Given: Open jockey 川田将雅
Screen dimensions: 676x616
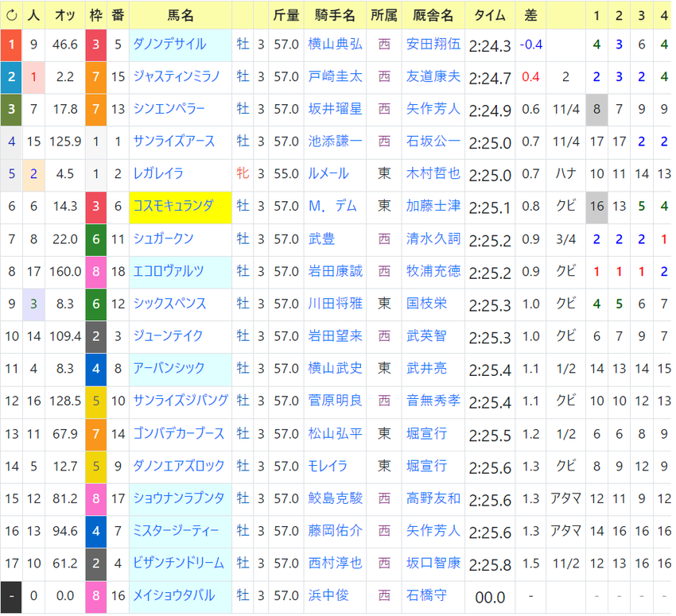Looking at the screenshot, I should click(336, 304).
